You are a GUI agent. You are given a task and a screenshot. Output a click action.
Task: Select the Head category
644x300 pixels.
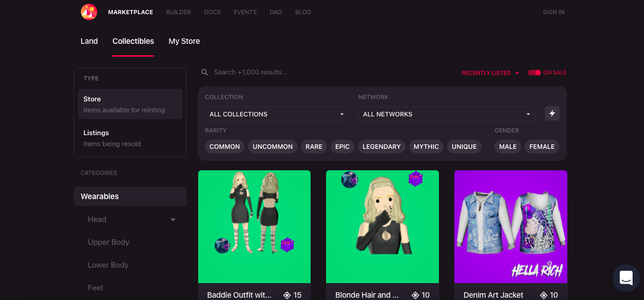97,220
